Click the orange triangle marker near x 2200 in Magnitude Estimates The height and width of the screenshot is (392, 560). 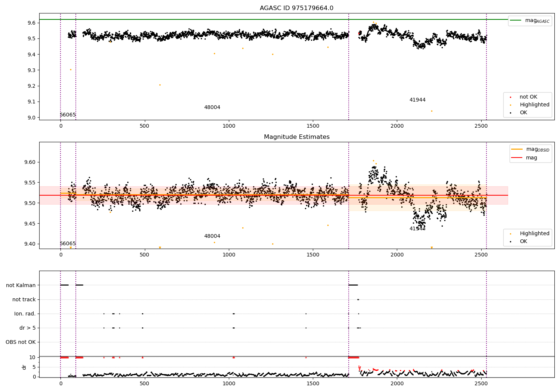pyautogui.click(x=432, y=248)
